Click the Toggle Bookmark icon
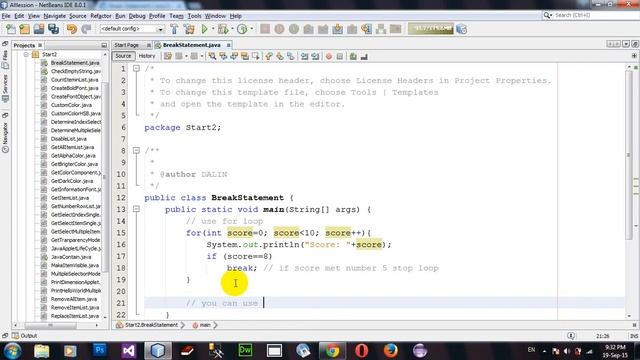This screenshot has height=360, width=640. pyautogui.click(x=291, y=56)
